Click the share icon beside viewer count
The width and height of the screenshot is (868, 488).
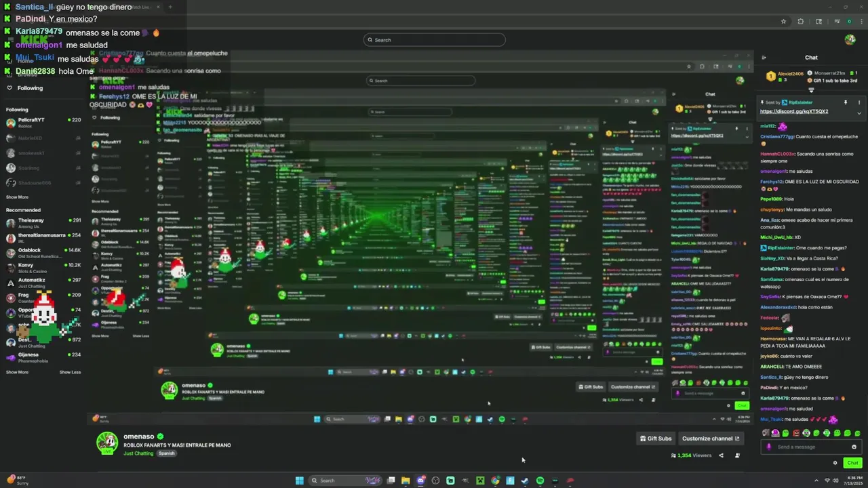(x=721, y=455)
